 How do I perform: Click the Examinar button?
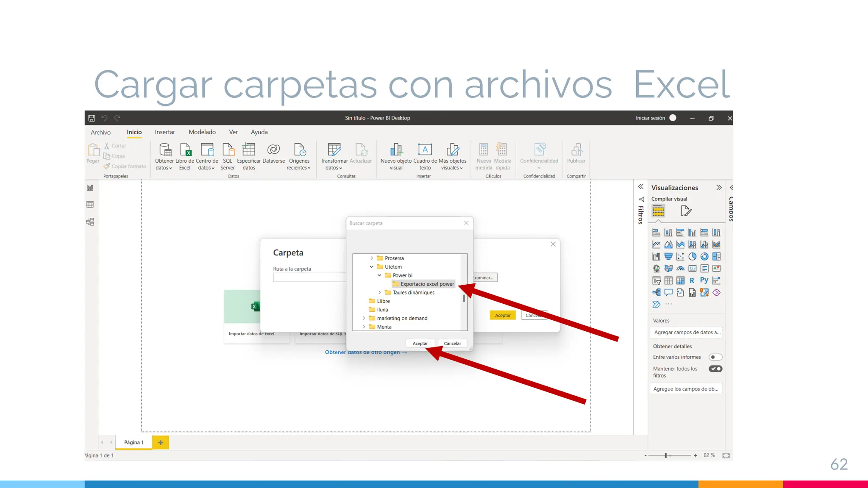click(485, 278)
